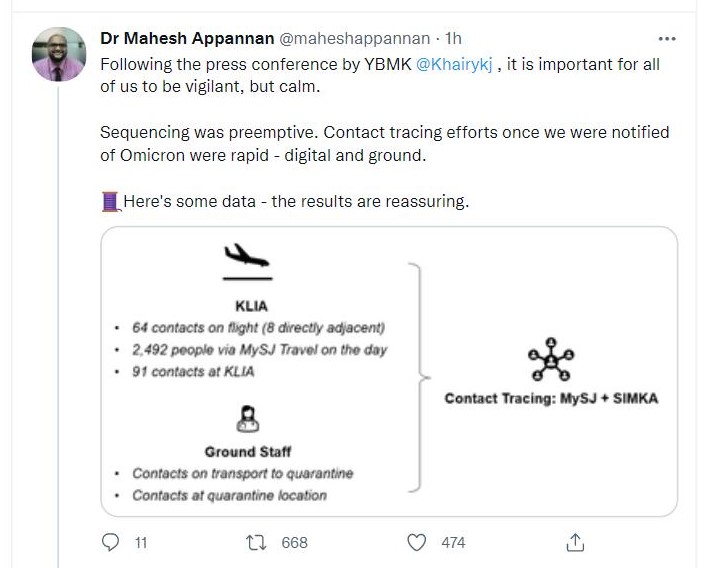Click the 474 likes count

click(x=453, y=542)
